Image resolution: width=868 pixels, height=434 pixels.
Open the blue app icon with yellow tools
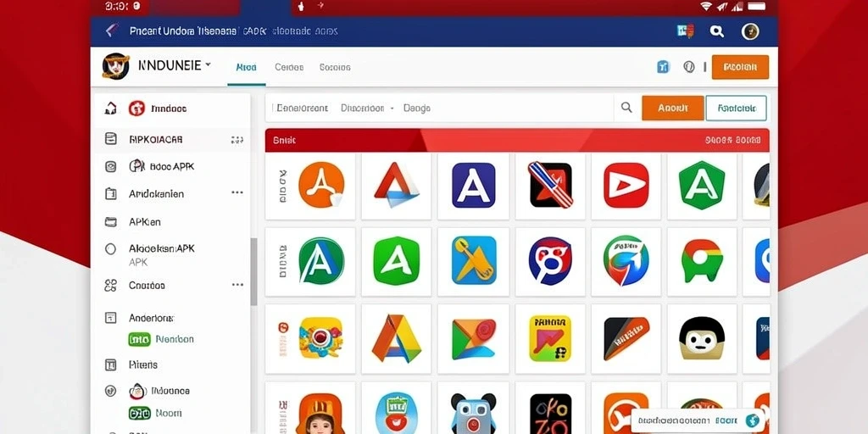(x=474, y=260)
